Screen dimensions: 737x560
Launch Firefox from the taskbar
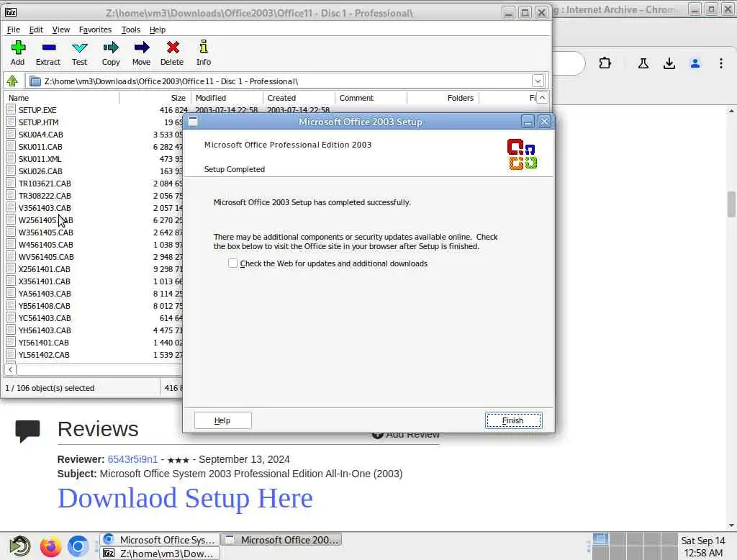(51, 546)
